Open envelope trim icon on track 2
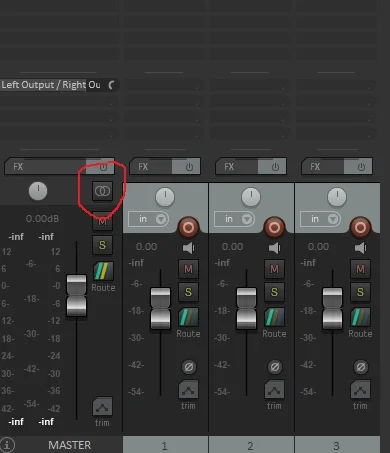This screenshot has width=390, height=453. (x=274, y=389)
